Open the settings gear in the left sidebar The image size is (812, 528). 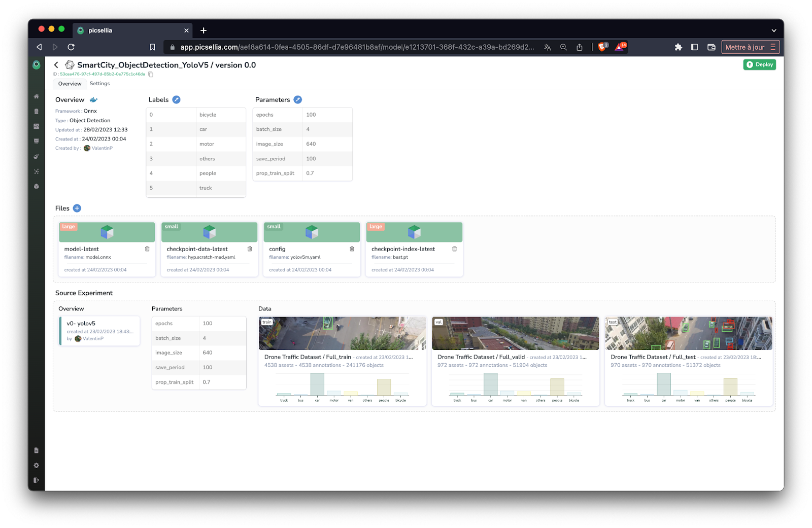36,466
